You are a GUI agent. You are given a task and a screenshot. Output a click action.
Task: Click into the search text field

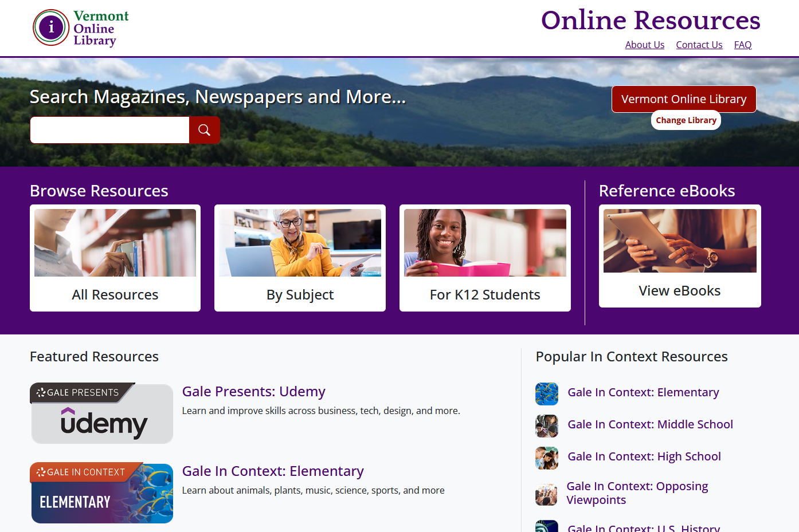tap(109, 130)
